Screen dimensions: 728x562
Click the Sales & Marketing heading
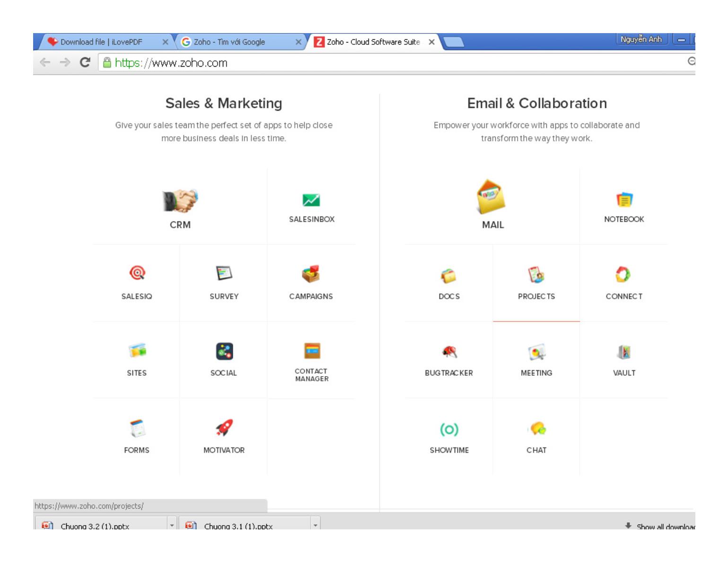click(224, 103)
